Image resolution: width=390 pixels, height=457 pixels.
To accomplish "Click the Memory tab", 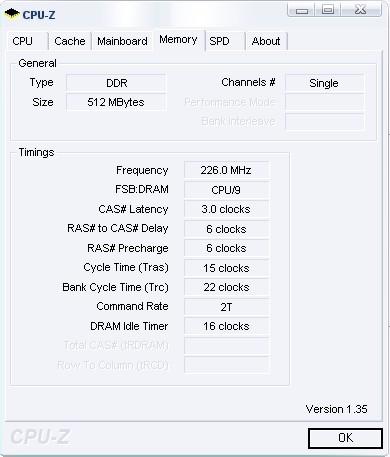I will click(x=178, y=40).
